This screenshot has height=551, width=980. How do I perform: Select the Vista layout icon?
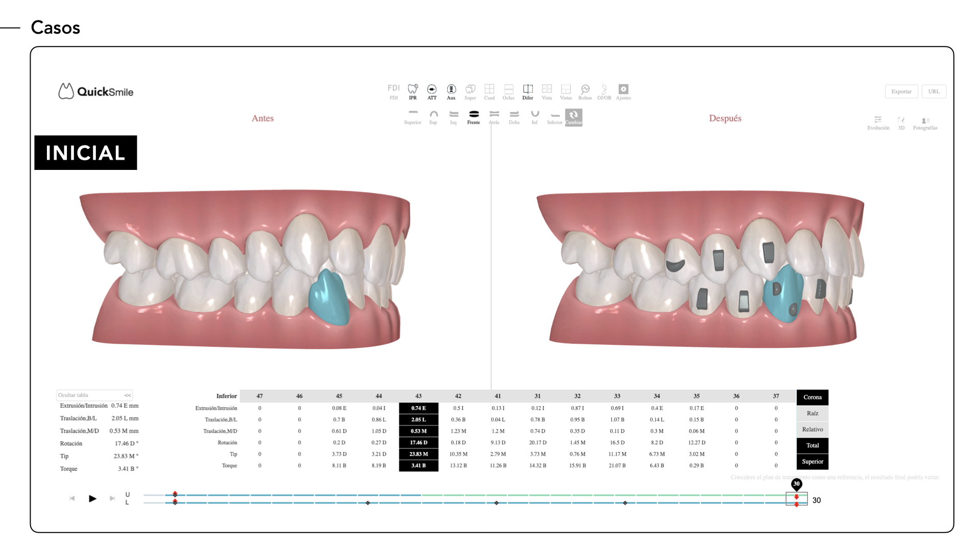point(547,92)
